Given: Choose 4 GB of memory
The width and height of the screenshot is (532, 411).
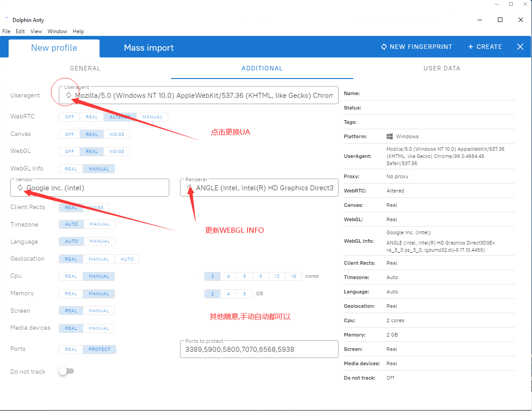Looking at the screenshot, I should click(229, 294).
